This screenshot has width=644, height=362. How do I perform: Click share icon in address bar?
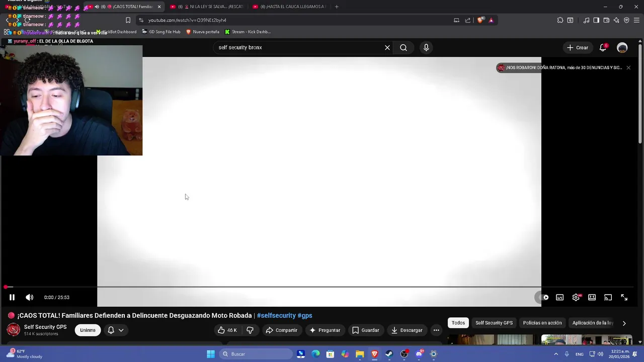coord(467,20)
